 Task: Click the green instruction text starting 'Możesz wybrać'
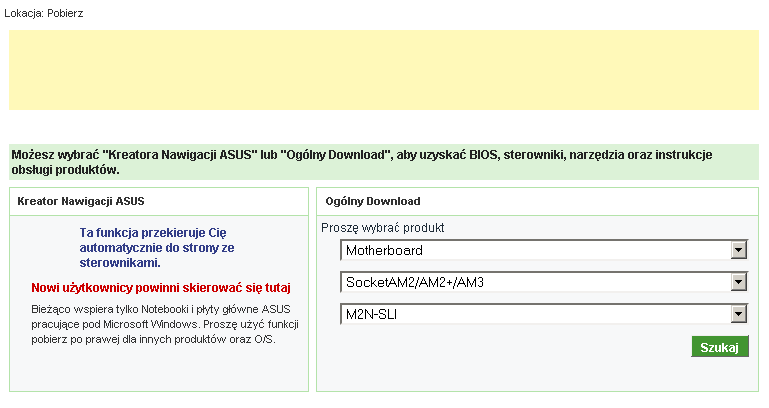tap(362, 162)
